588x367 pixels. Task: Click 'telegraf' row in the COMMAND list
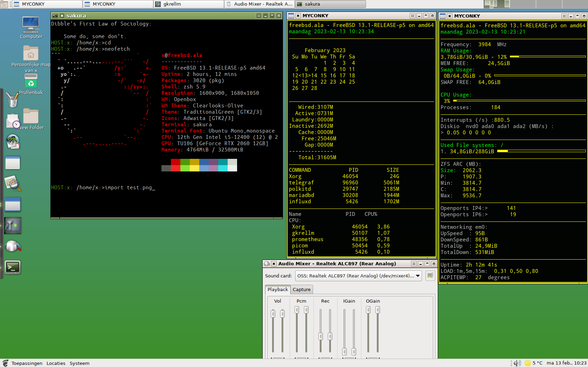(344, 183)
